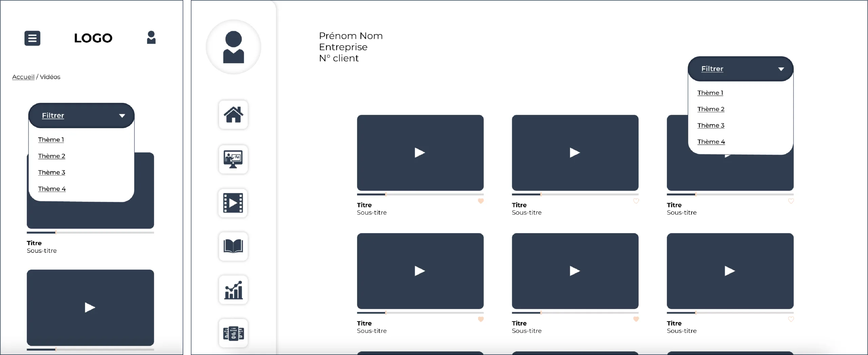Image resolution: width=868 pixels, height=355 pixels.
Task: Choose Thème 2 in desktop filter list
Action: (x=711, y=109)
